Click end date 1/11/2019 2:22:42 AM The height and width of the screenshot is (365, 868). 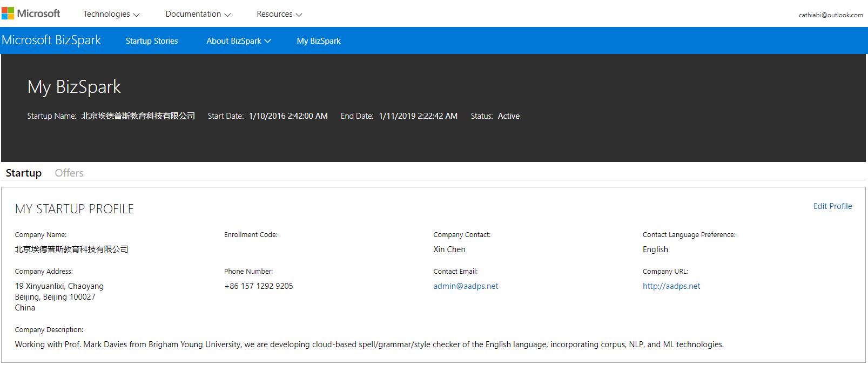[418, 116]
